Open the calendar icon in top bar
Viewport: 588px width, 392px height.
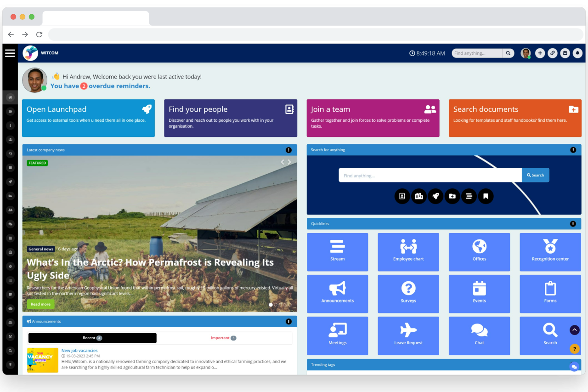pos(565,53)
